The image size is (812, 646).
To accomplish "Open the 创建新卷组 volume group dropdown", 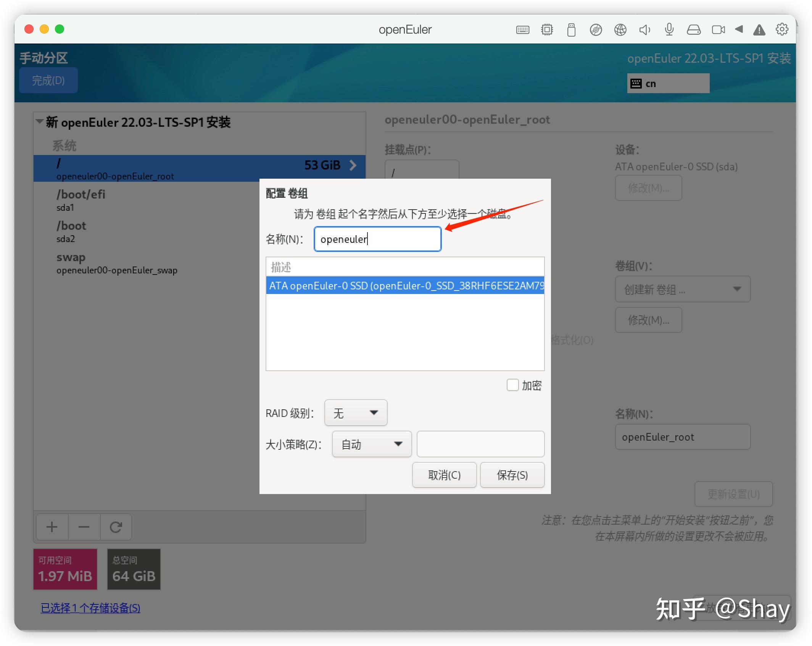I will (x=683, y=289).
